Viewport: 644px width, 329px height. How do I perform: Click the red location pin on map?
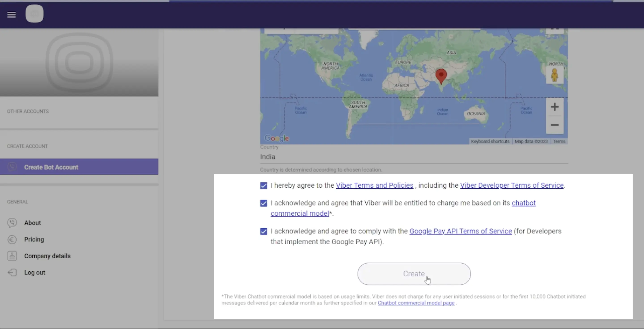[441, 76]
